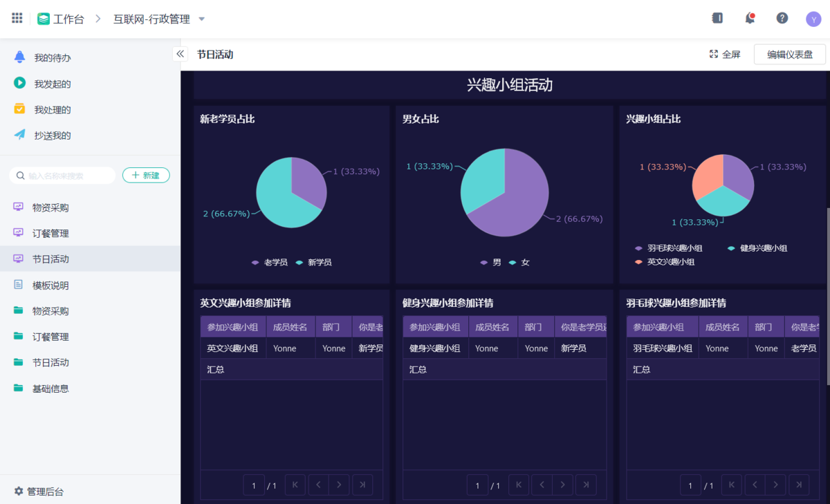
Task: Collapse the sidebar with double-chevron icon
Action: tap(181, 54)
